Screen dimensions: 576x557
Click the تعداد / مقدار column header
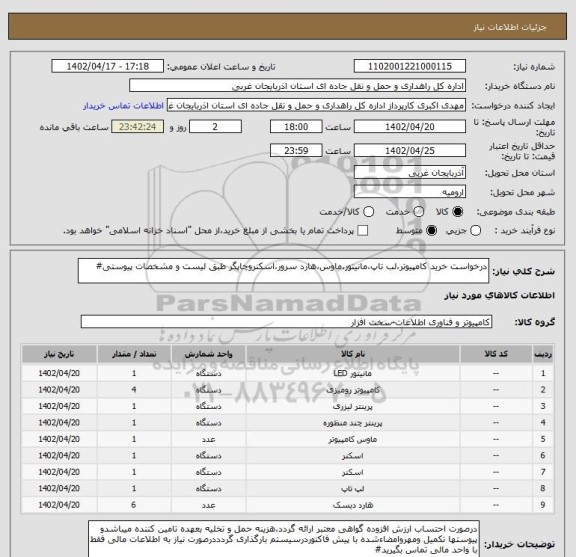[x=134, y=354]
